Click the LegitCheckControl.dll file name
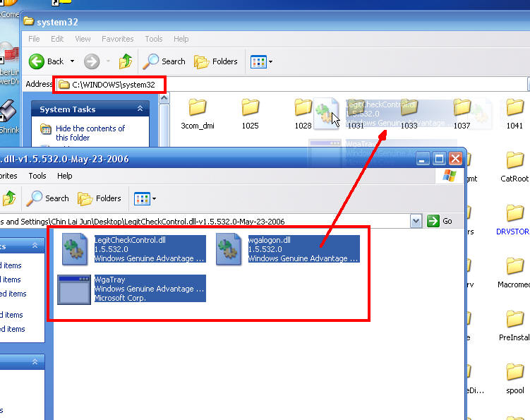The height and width of the screenshot is (420, 530). pos(130,240)
